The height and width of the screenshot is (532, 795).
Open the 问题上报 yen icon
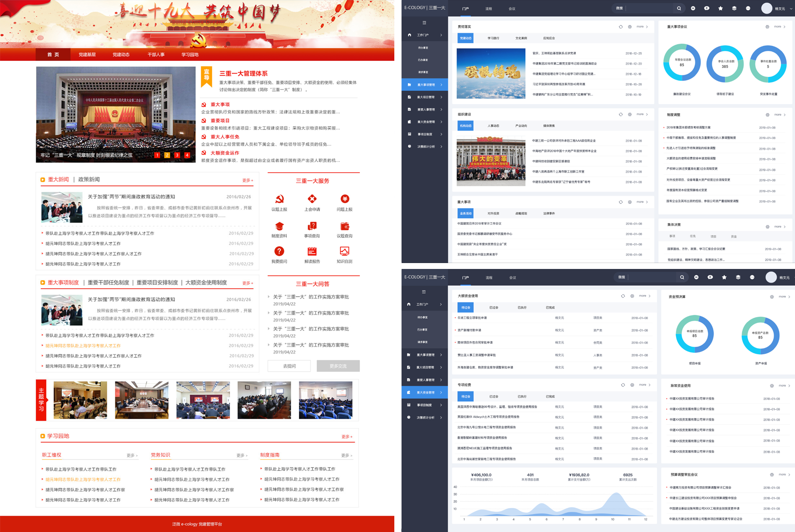point(345,199)
